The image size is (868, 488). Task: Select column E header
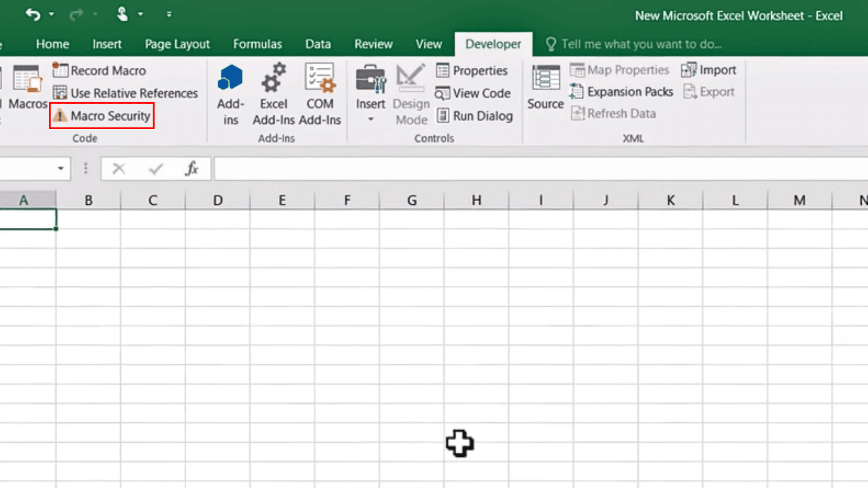282,200
